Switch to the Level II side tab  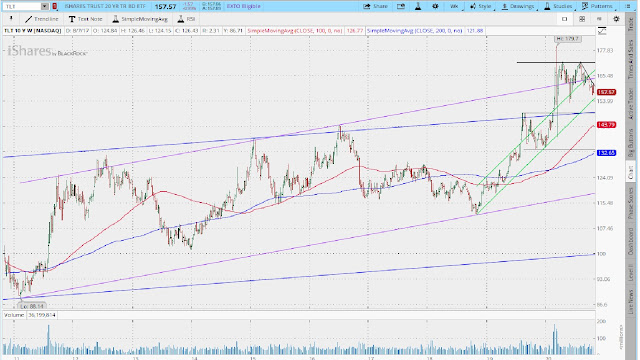(x=631, y=272)
